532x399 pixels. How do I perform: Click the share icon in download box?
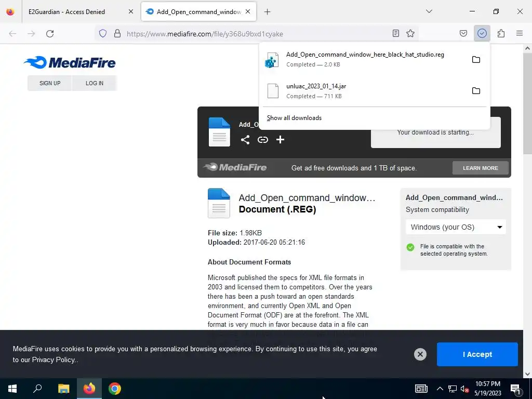coord(245,140)
